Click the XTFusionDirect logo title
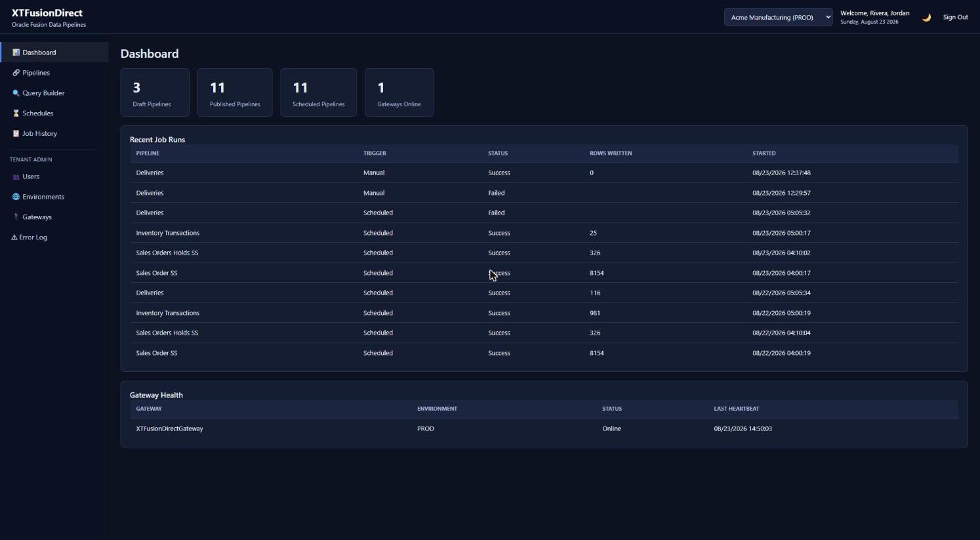The width and height of the screenshot is (980, 540). 47,13
